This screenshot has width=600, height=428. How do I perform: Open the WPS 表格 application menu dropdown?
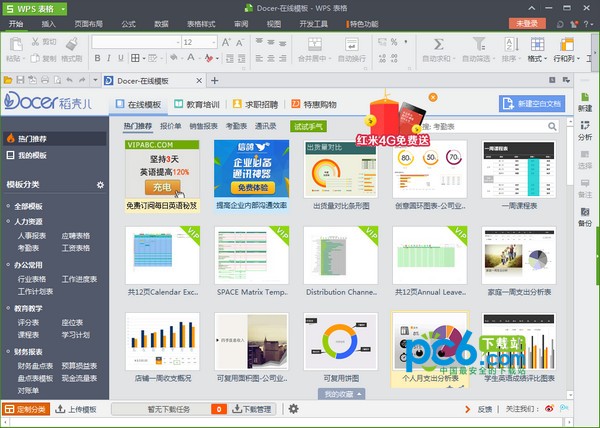tap(35, 8)
